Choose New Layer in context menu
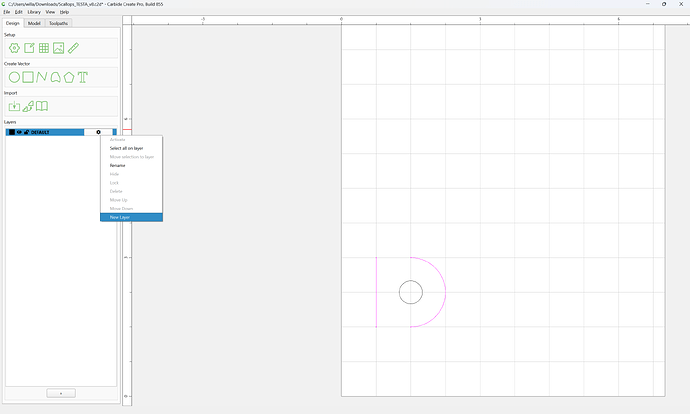Image resolution: width=690 pixels, height=414 pixels. [132, 217]
